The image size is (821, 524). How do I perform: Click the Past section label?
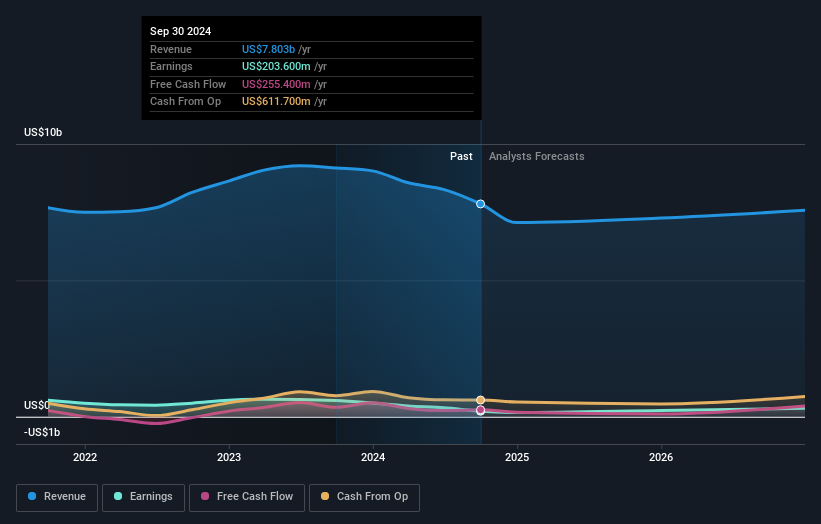[x=461, y=156]
